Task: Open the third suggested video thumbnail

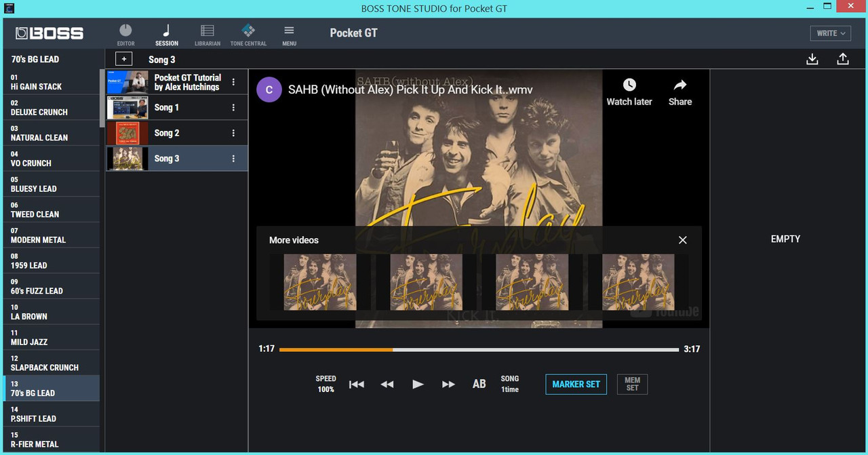Action: (532, 282)
